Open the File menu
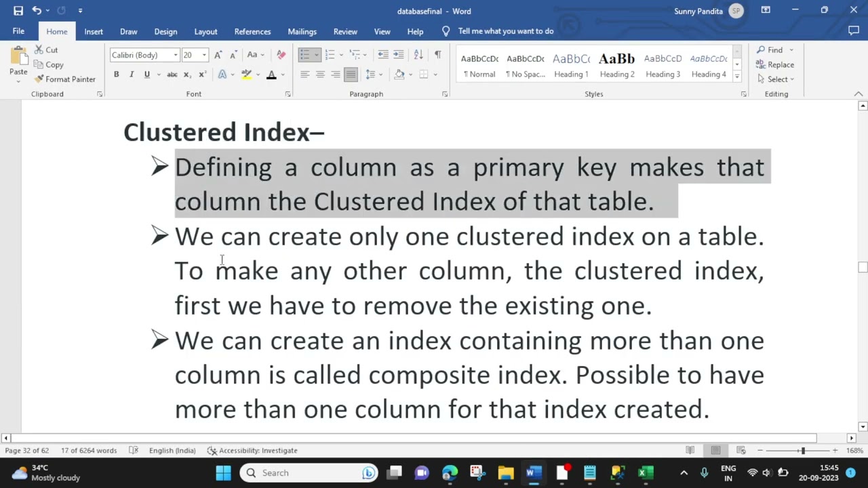The height and width of the screenshot is (488, 868). coord(18,31)
